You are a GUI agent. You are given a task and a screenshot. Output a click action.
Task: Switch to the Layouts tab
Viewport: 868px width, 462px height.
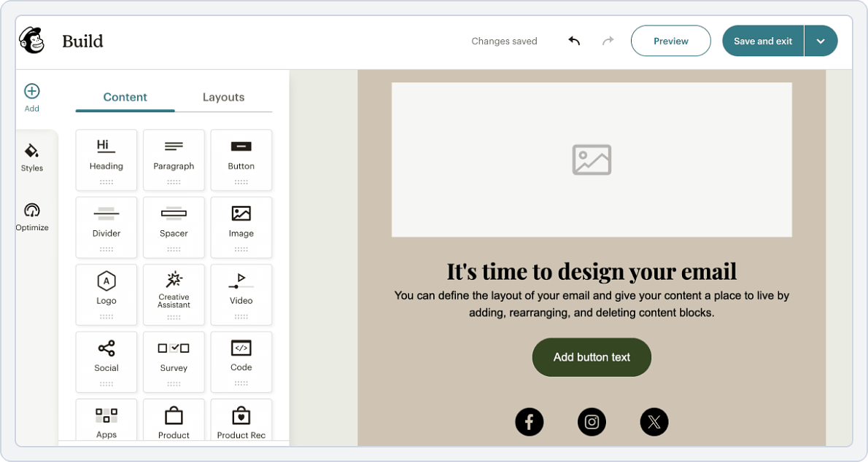(x=223, y=97)
